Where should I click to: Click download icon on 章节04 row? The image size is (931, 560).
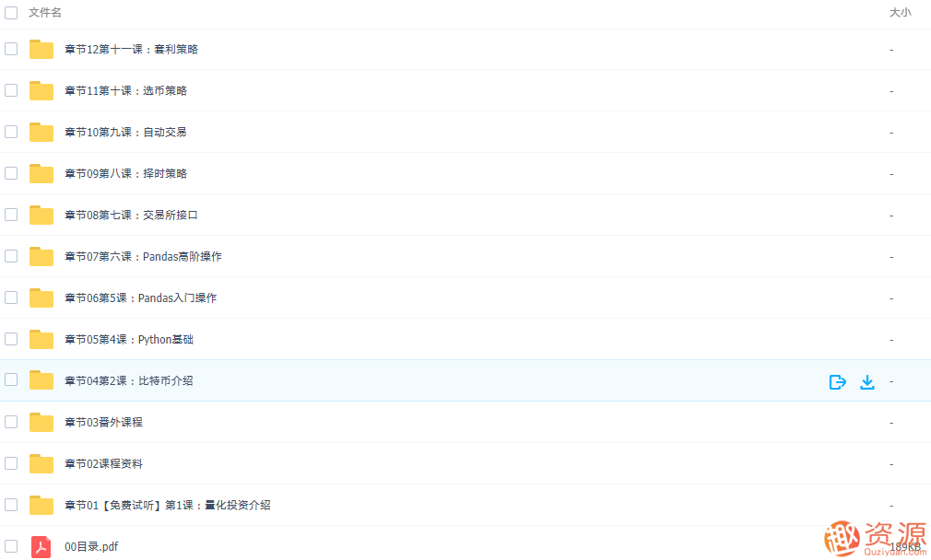point(866,382)
